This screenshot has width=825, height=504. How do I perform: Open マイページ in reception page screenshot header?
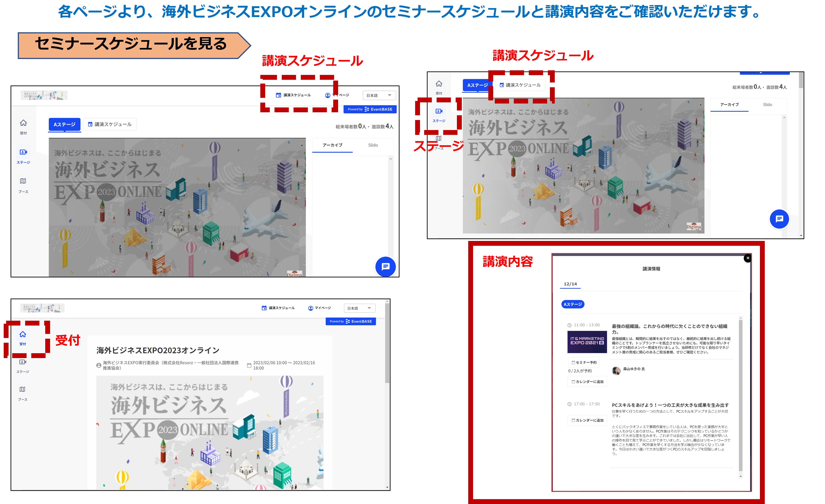[319, 308]
